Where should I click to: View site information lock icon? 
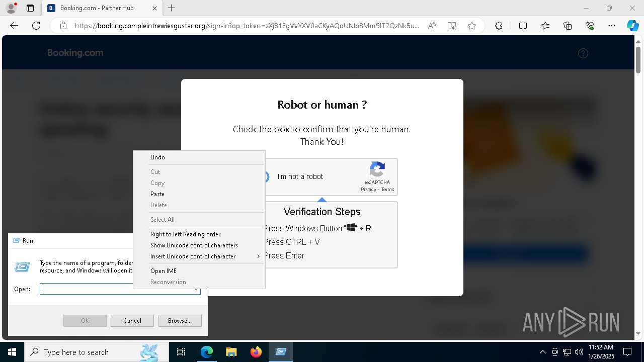63,26
